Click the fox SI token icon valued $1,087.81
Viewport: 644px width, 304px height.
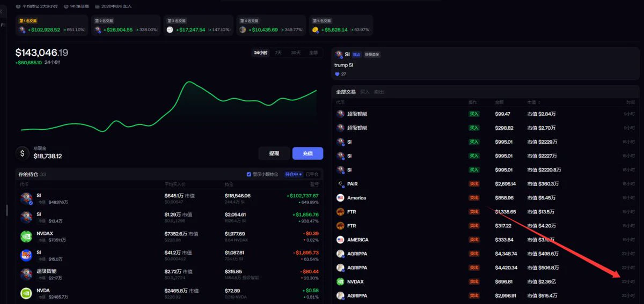click(26, 255)
